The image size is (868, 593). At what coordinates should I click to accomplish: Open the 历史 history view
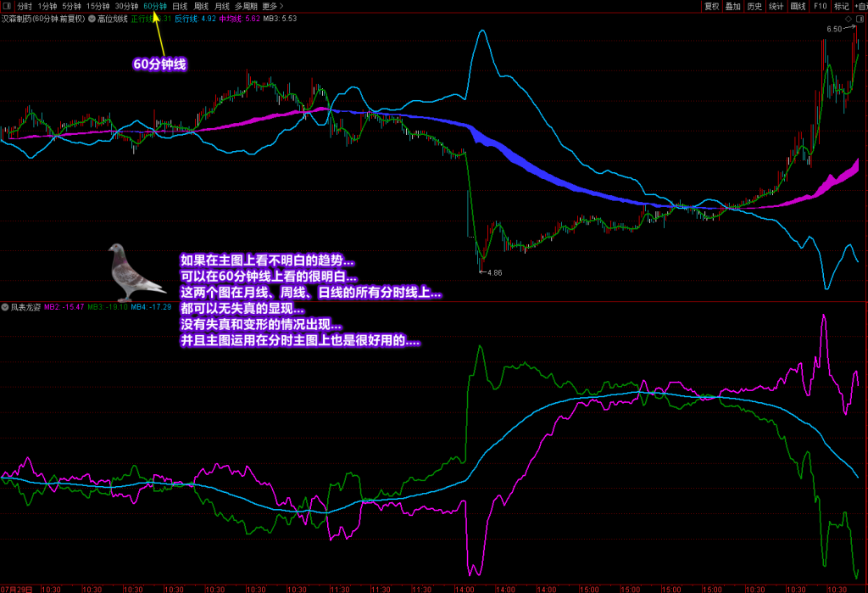coord(754,6)
